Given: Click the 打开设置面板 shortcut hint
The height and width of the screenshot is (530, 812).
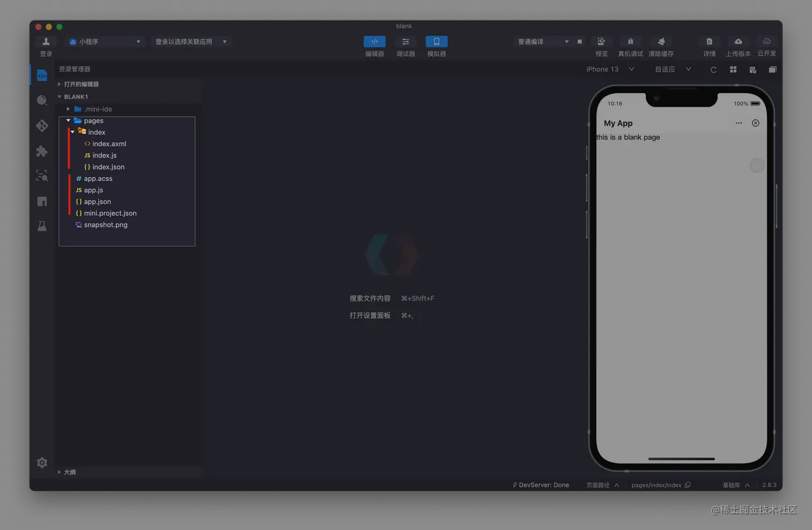Looking at the screenshot, I should tap(381, 316).
